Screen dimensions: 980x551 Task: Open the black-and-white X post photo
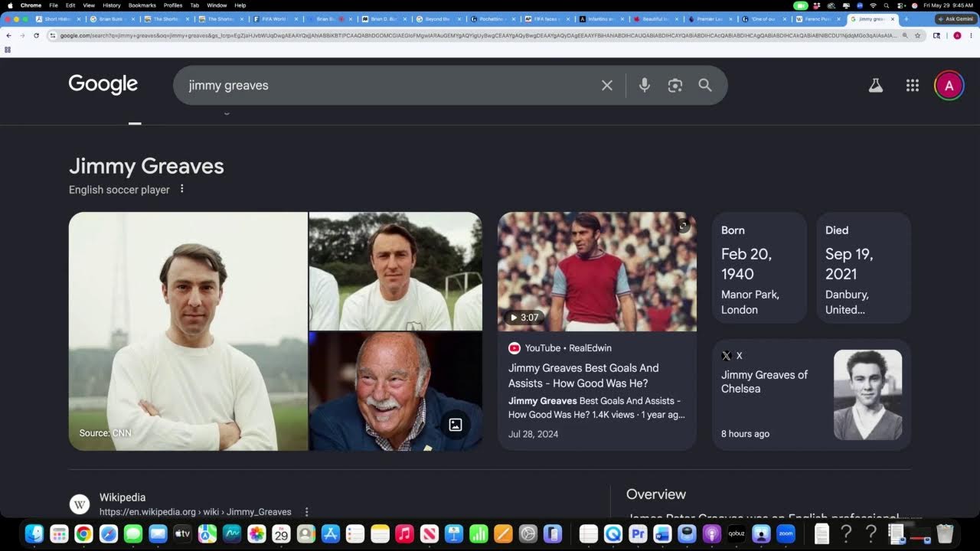867,395
